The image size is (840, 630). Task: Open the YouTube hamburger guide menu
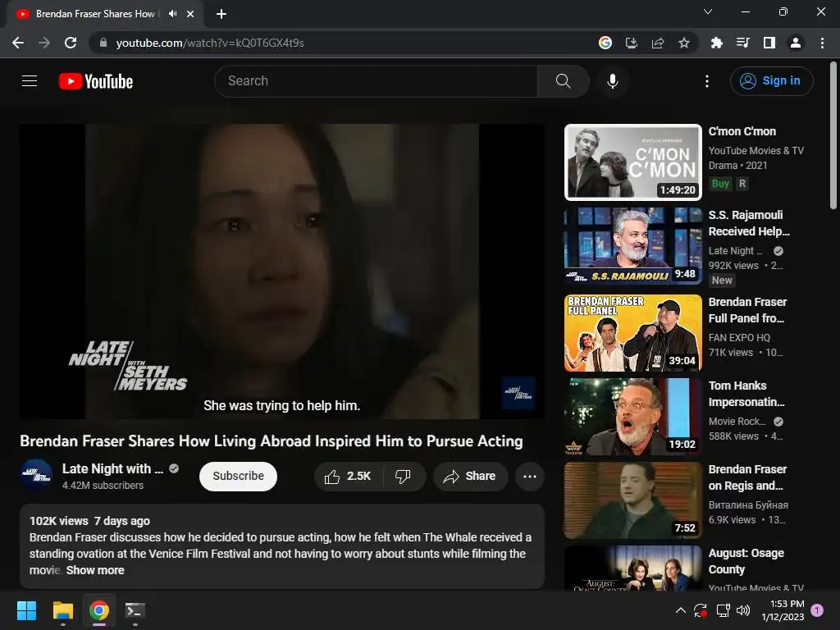tap(30, 81)
